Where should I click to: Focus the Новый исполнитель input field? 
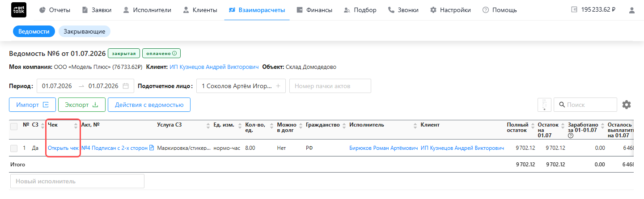(x=77, y=182)
